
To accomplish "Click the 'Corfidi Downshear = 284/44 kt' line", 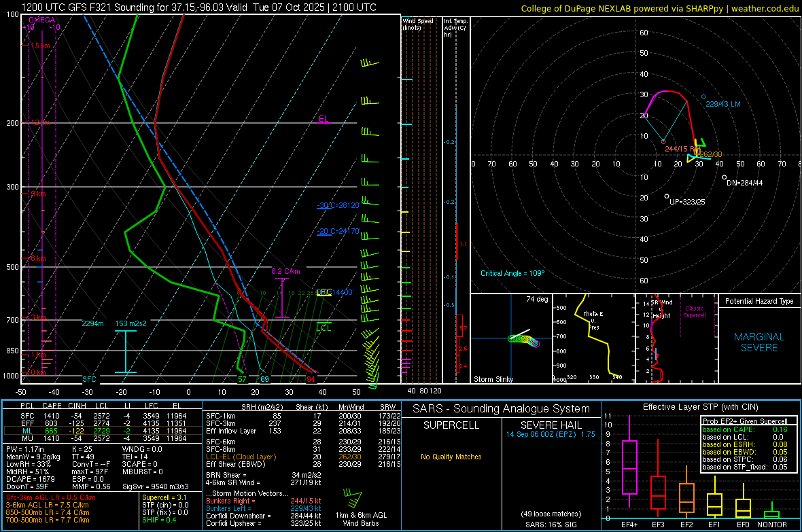I will tap(264, 516).
